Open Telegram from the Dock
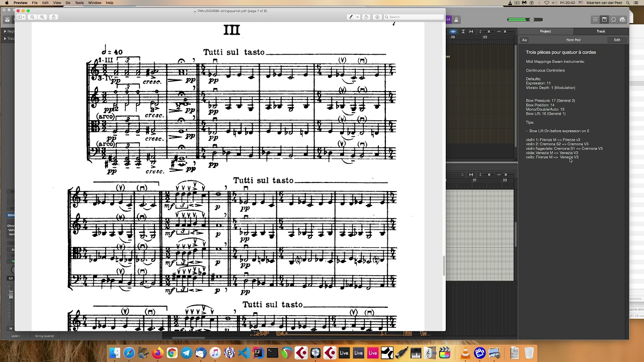 tap(186, 353)
